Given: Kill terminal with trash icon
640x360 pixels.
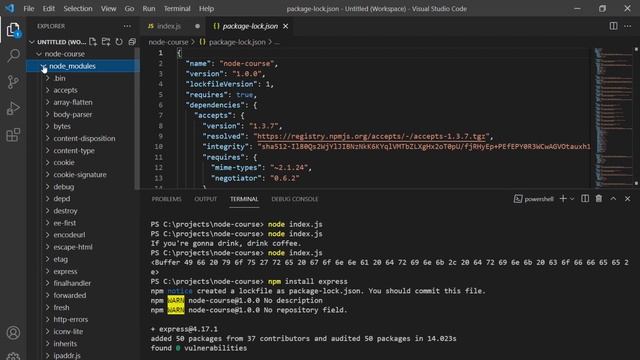Looking at the screenshot, I should pyautogui.click(x=599, y=199).
